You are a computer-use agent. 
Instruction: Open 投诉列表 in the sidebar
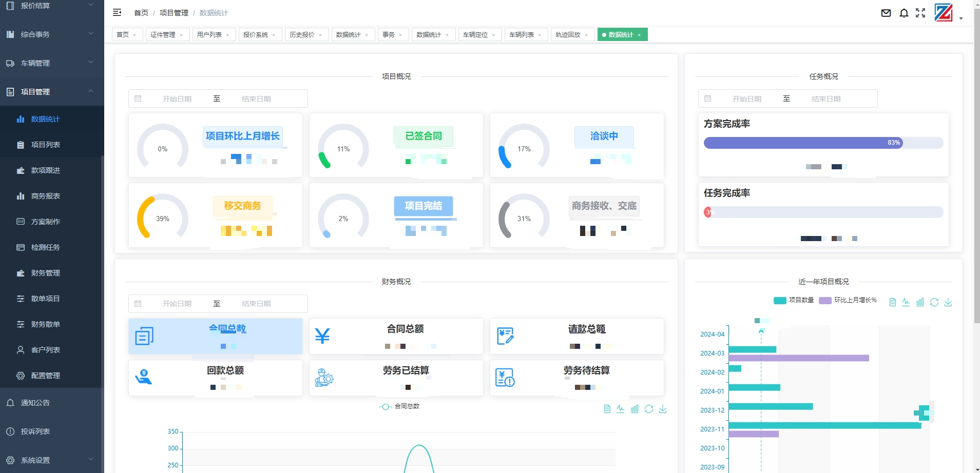(x=52, y=431)
